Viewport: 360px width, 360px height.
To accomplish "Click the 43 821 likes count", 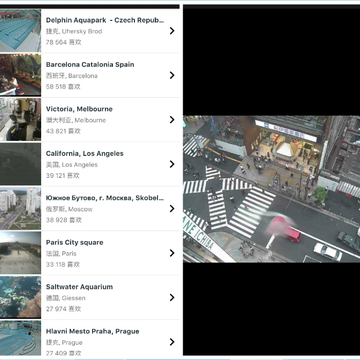I will (x=63, y=131).
